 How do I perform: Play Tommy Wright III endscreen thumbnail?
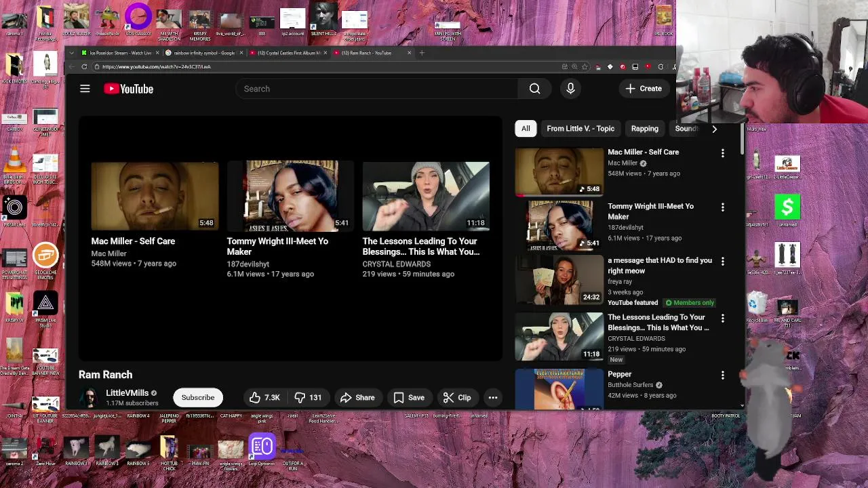point(290,196)
